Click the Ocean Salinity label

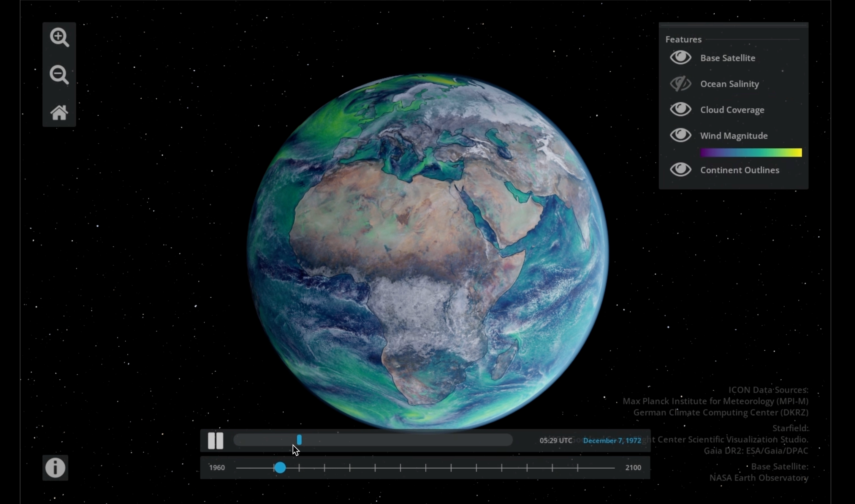pyautogui.click(x=729, y=84)
